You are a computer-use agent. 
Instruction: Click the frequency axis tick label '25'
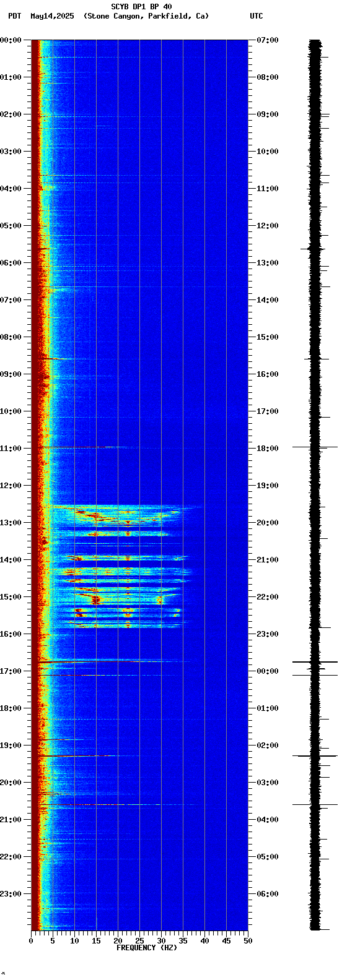(139, 941)
